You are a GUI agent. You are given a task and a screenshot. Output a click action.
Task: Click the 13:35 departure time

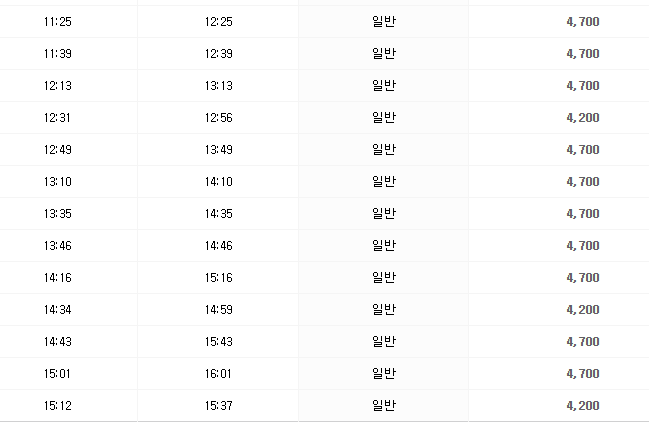[57, 213]
